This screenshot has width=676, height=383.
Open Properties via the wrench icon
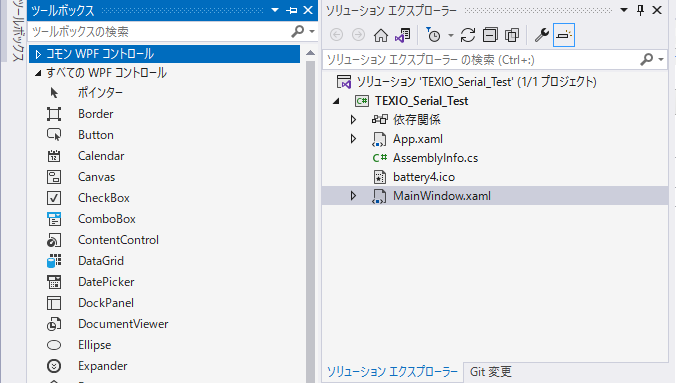541,35
